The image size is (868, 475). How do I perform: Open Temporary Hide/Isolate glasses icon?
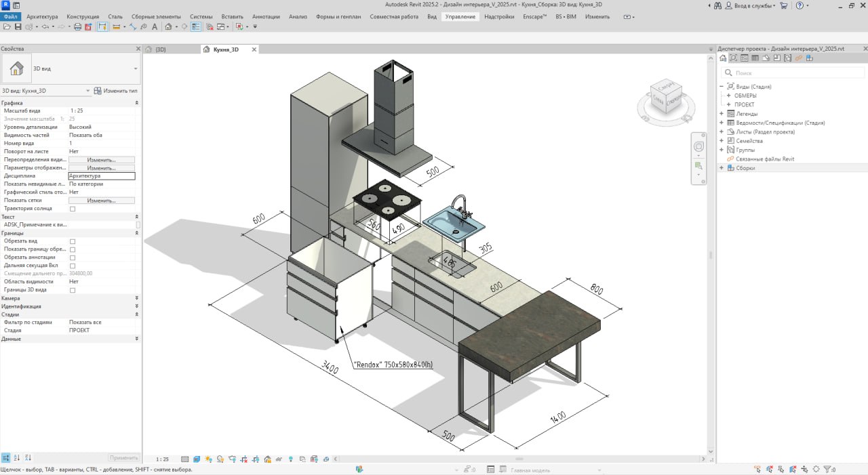(278, 459)
